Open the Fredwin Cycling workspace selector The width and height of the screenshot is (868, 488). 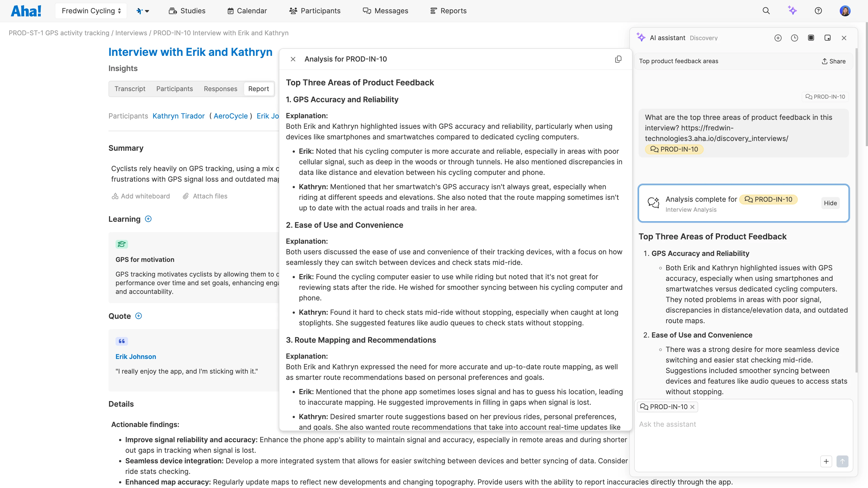tap(91, 11)
